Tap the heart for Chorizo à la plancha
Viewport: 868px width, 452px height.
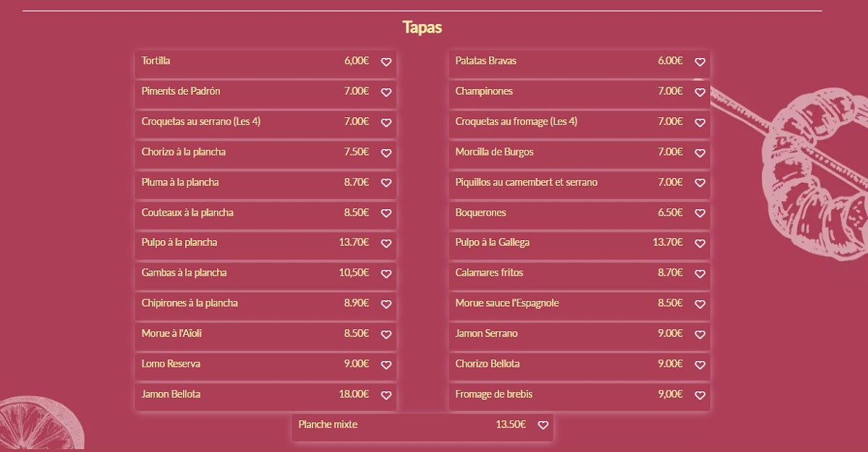tap(386, 153)
